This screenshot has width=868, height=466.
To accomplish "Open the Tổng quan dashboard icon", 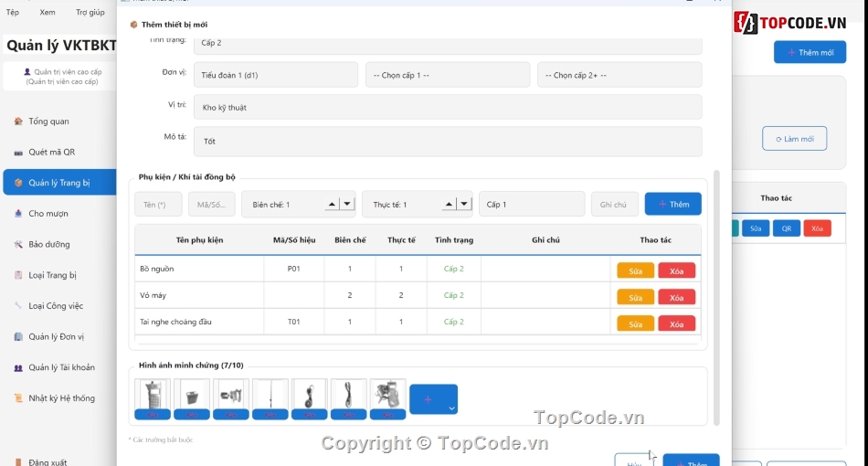I will pyautogui.click(x=18, y=122).
